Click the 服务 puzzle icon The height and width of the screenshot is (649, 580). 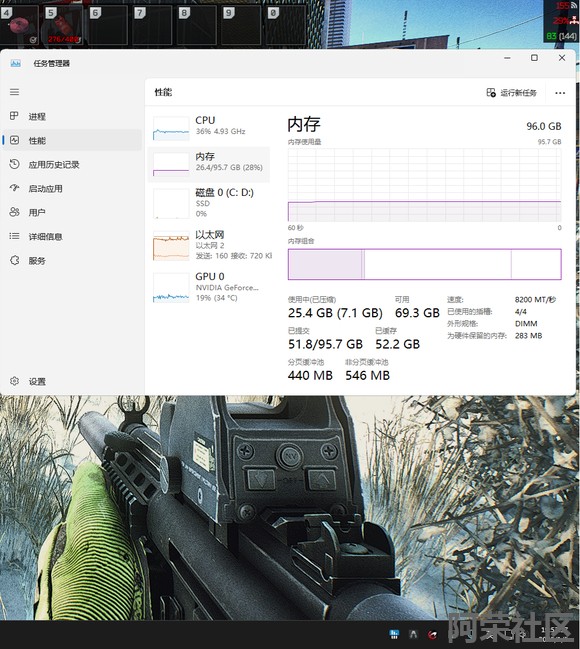click(x=14, y=260)
